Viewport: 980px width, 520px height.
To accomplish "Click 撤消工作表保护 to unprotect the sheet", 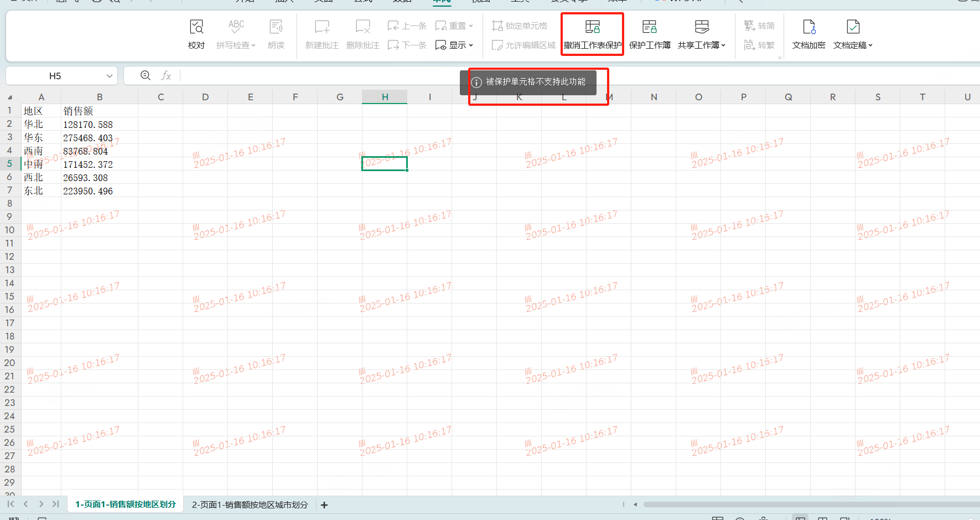I will click(592, 34).
